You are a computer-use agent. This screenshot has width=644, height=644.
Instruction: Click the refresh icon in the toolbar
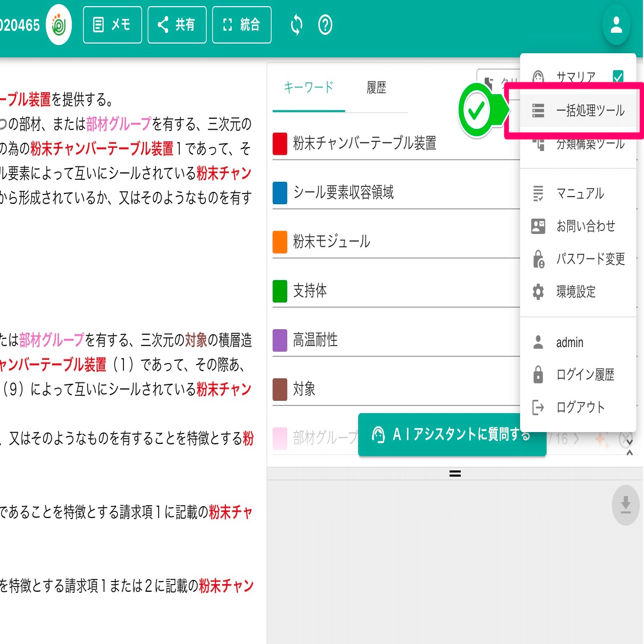click(296, 24)
